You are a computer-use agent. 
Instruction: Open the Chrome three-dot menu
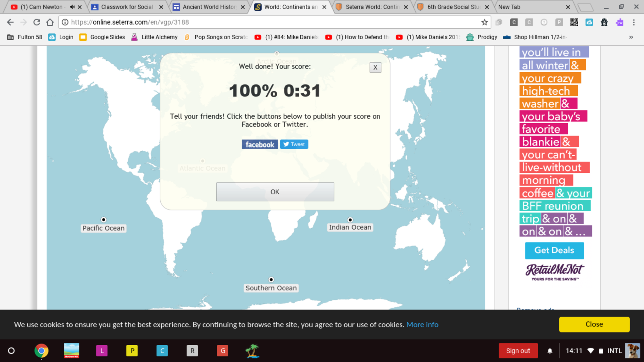tap(634, 22)
